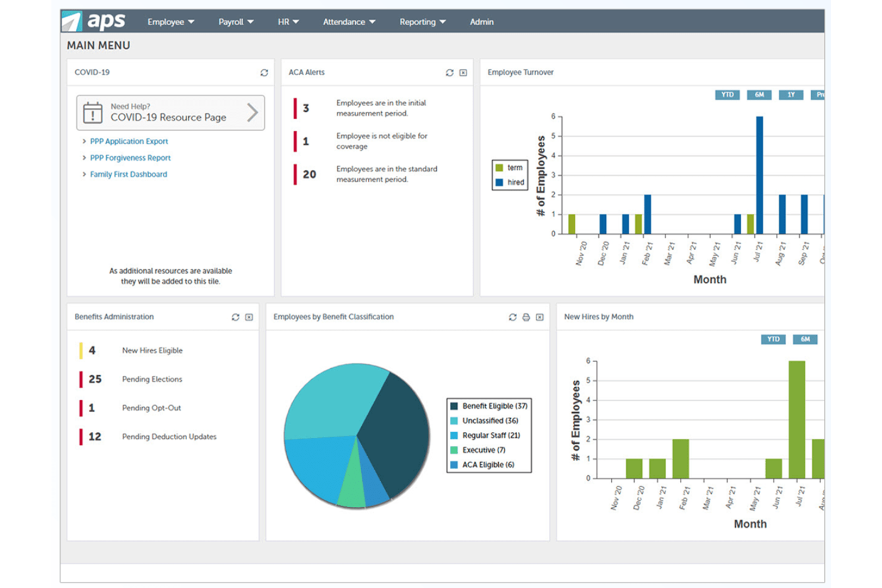The width and height of the screenshot is (882, 588).
Task: Open the Reporting menu
Action: pyautogui.click(x=422, y=21)
